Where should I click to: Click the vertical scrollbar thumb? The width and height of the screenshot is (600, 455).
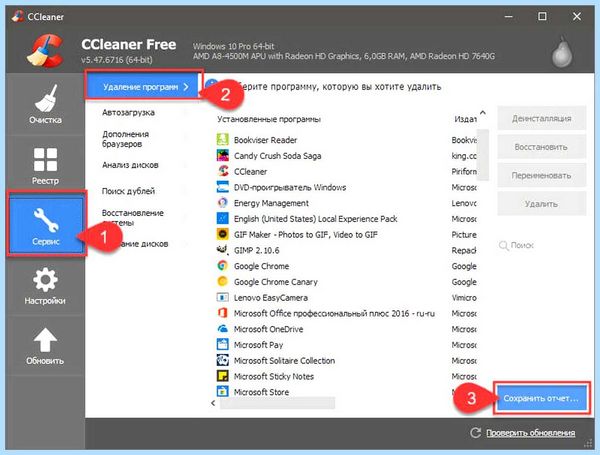pyautogui.click(x=483, y=155)
